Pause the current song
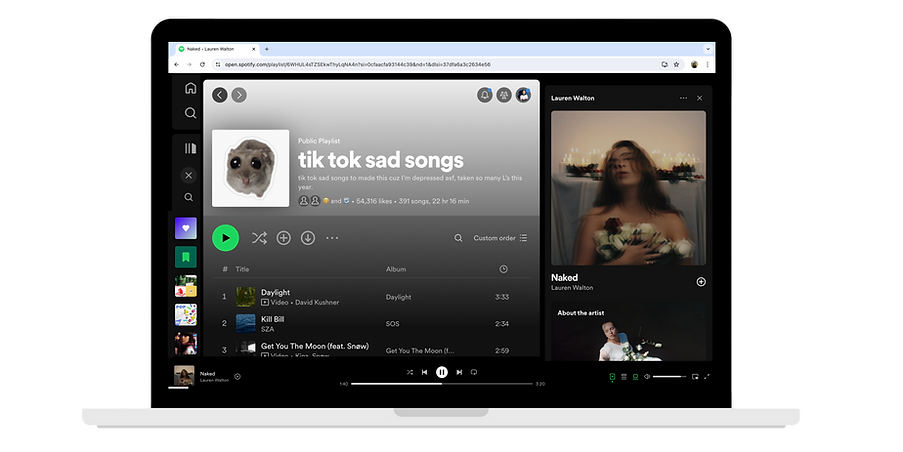Viewport: 903px width, 452px height. tap(442, 372)
